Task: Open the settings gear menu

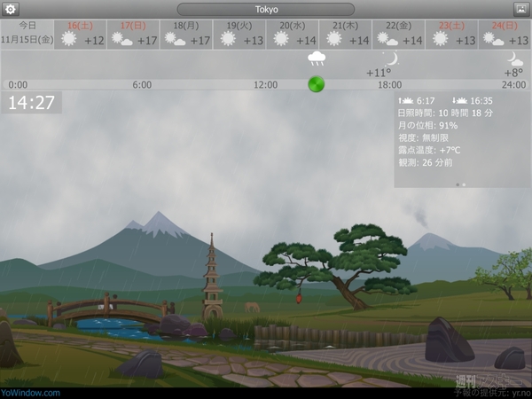Action: (x=10, y=9)
